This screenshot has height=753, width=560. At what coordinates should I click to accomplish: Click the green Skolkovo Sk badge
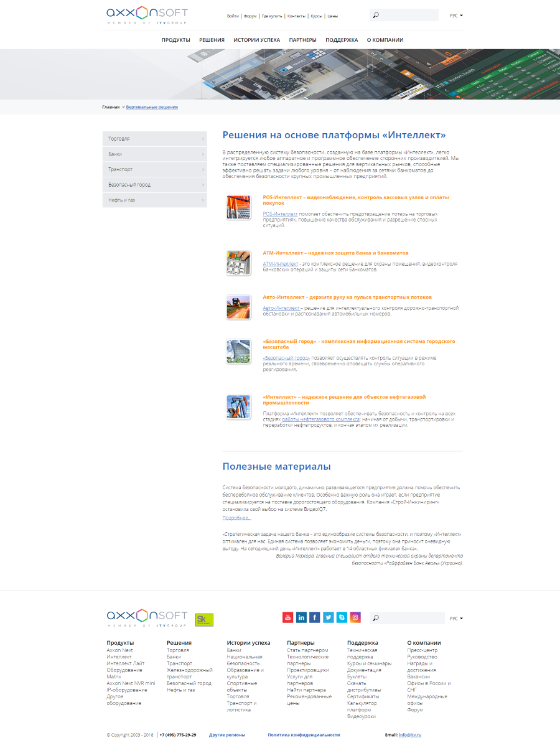[x=204, y=619]
